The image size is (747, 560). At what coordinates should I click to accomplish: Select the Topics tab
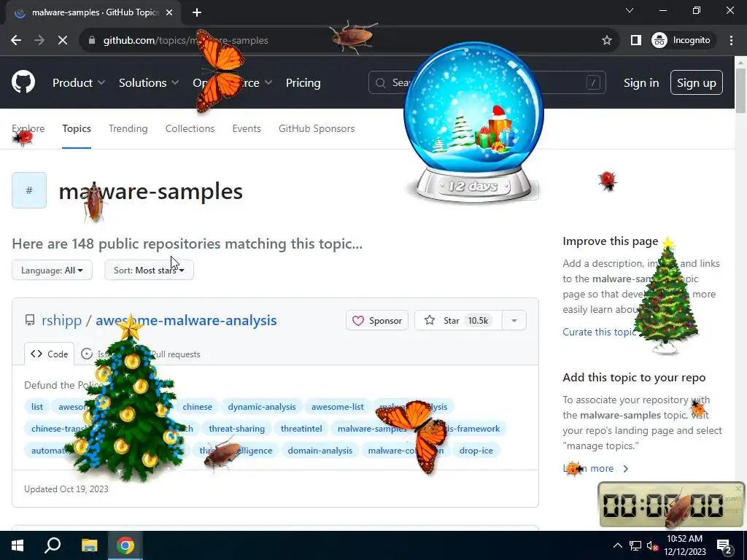[76, 128]
